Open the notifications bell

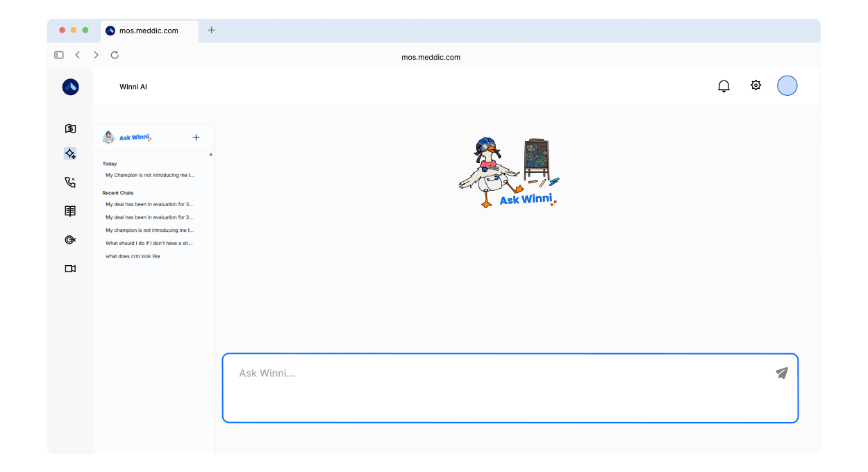724,86
